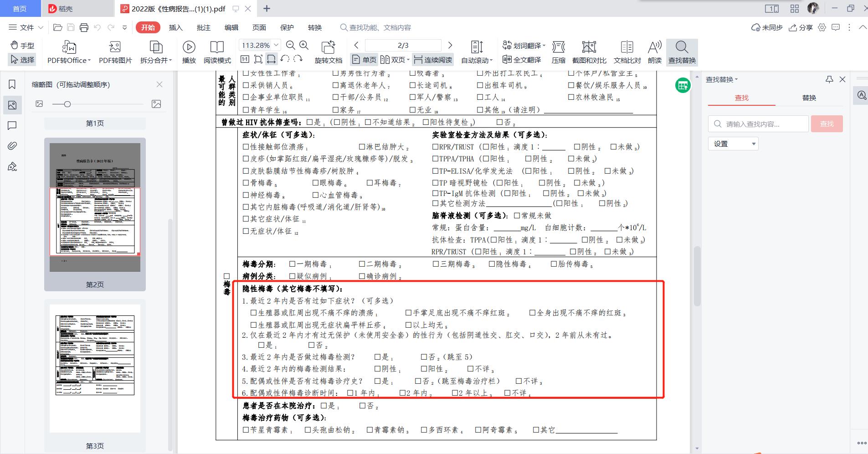Open the zoom percentage dropdown
Viewport: 868px width, 454px height.
click(x=276, y=45)
